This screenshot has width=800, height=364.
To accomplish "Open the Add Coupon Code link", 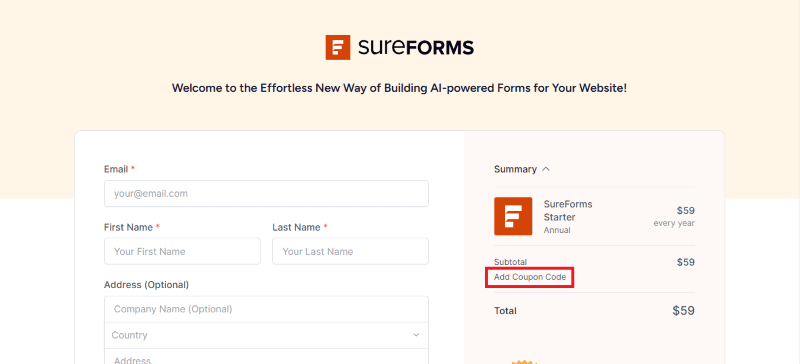I will [x=530, y=277].
